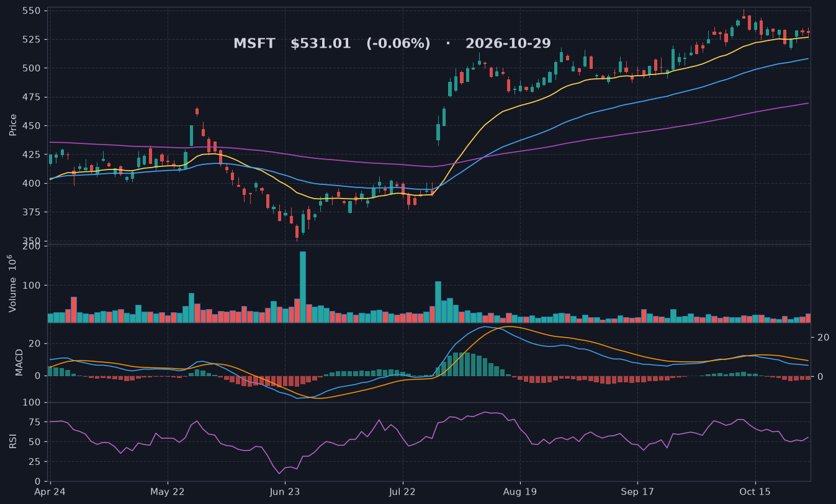Select the "Price" y-axis label
This screenshot has width=836, height=504.
pos(13,124)
